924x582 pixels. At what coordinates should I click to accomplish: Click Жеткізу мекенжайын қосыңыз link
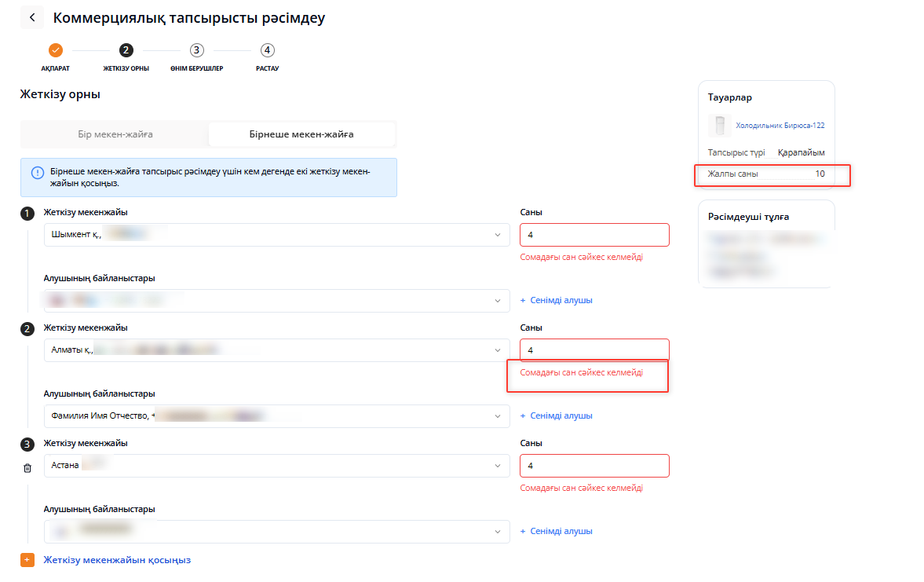coord(117,560)
